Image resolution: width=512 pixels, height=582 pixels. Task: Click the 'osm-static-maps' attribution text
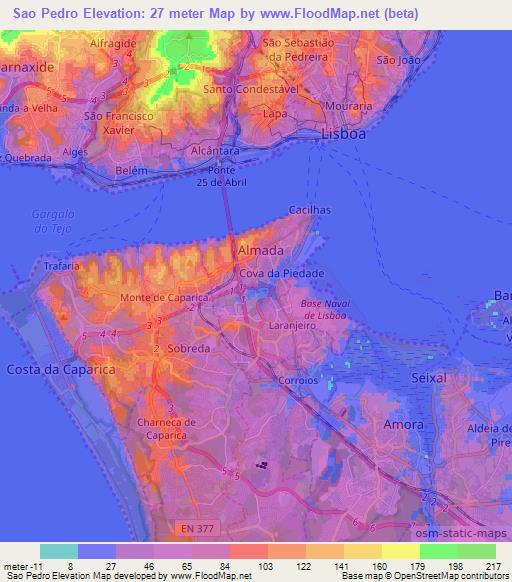coord(461,533)
